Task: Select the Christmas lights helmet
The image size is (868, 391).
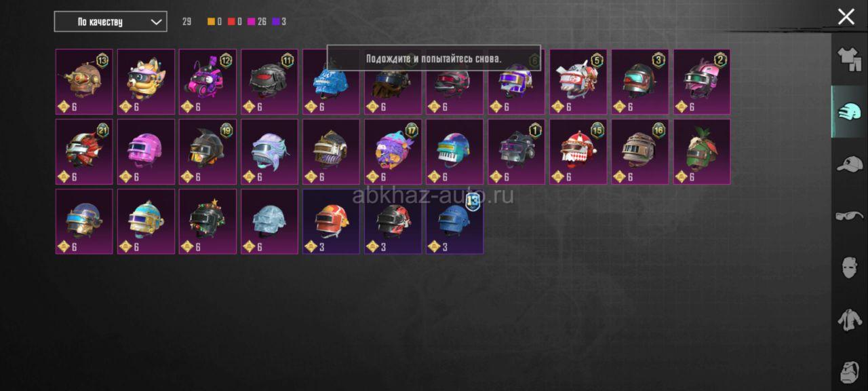Action: point(208,221)
